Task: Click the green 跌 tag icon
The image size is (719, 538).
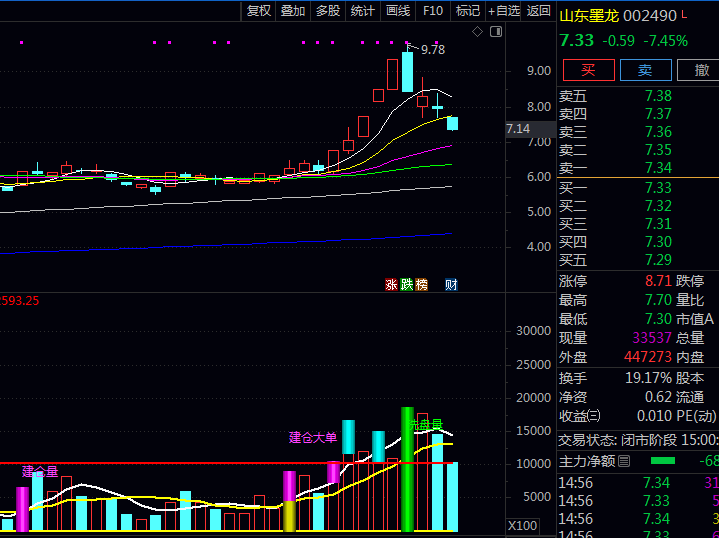Action: pyautogui.click(x=406, y=285)
